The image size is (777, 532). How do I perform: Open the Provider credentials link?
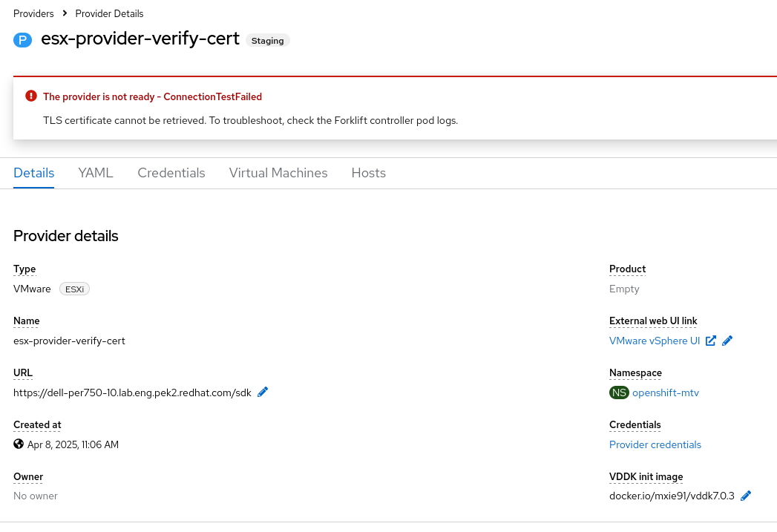click(x=655, y=444)
